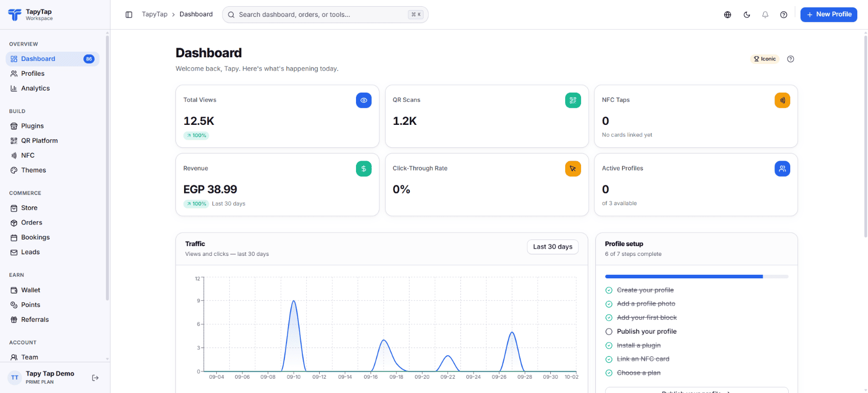Open the Wallet page
Image resolution: width=868 pixels, height=393 pixels.
pyautogui.click(x=53, y=290)
